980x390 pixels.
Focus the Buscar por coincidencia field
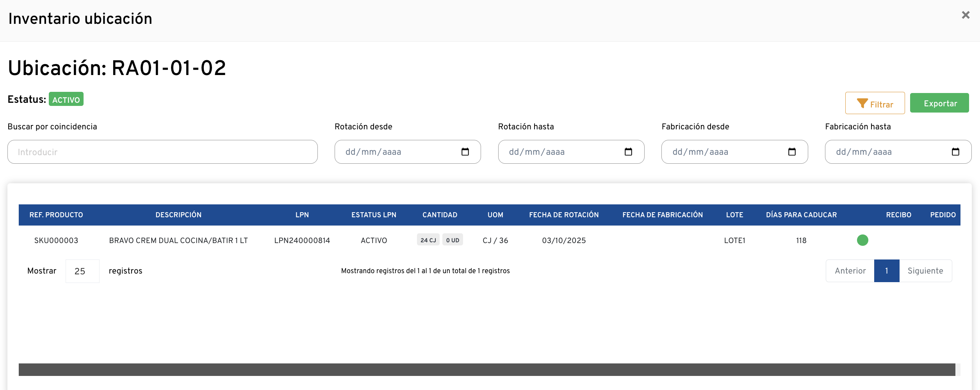coord(162,152)
